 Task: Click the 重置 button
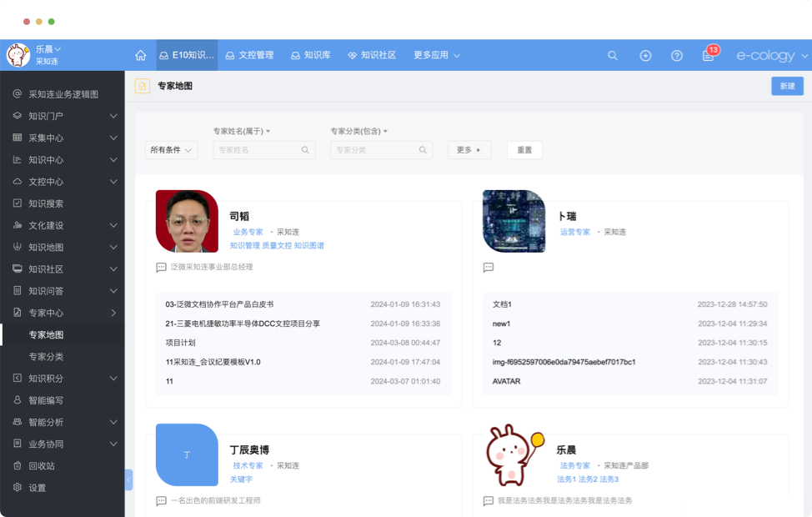point(524,150)
